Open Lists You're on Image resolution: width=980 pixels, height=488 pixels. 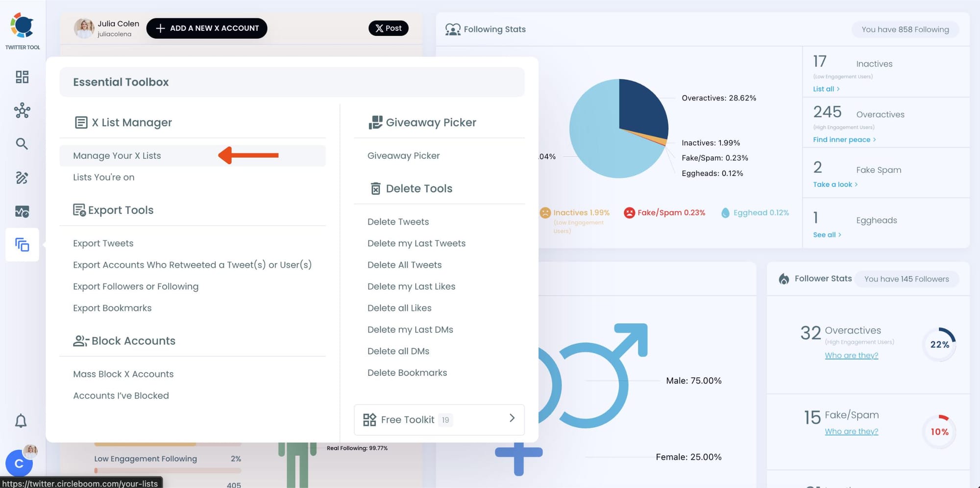[104, 178]
